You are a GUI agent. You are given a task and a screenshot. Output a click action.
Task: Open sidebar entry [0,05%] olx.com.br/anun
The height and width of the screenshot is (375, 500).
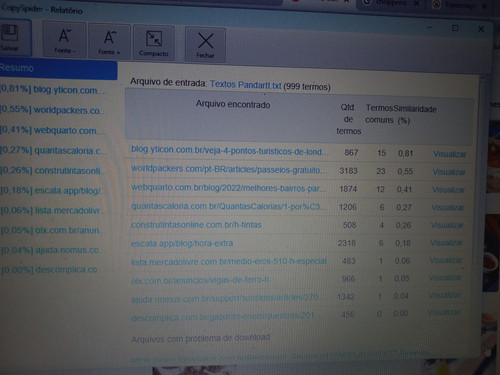pyautogui.click(x=51, y=230)
